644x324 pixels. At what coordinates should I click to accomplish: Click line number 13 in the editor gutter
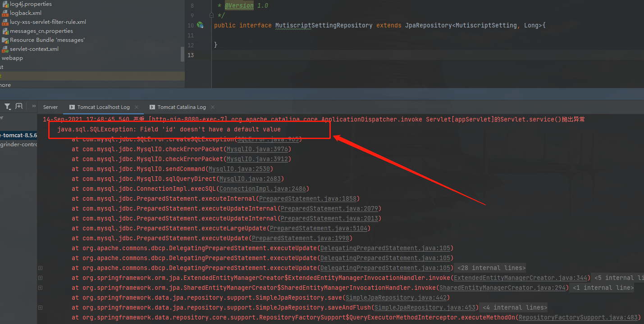click(x=190, y=55)
